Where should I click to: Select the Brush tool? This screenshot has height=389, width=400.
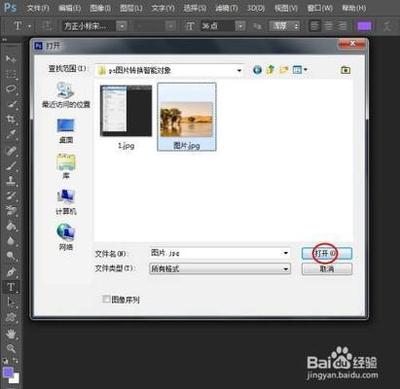[11, 165]
